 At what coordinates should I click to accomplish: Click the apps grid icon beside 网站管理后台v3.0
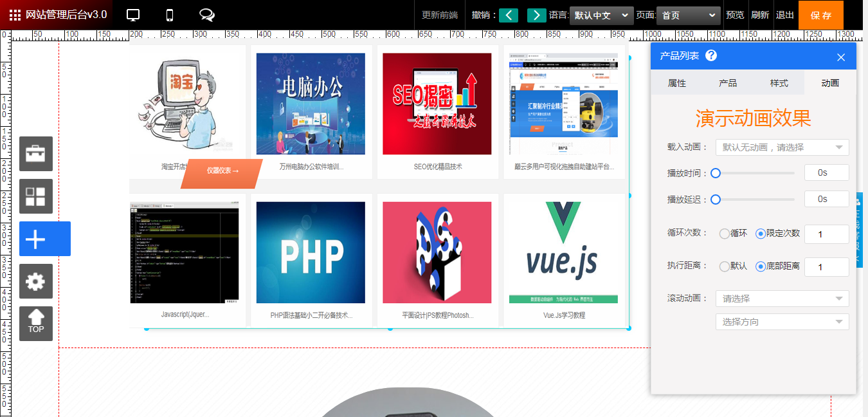(14, 14)
